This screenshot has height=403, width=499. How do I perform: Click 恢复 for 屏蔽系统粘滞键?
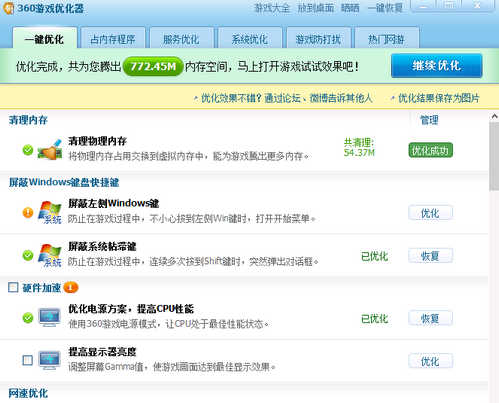point(430,256)
